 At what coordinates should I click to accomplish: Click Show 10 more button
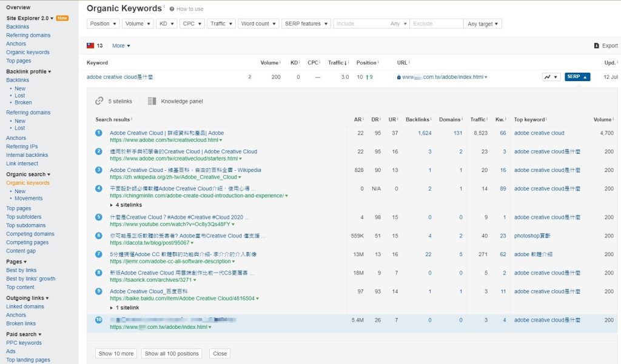116,353
